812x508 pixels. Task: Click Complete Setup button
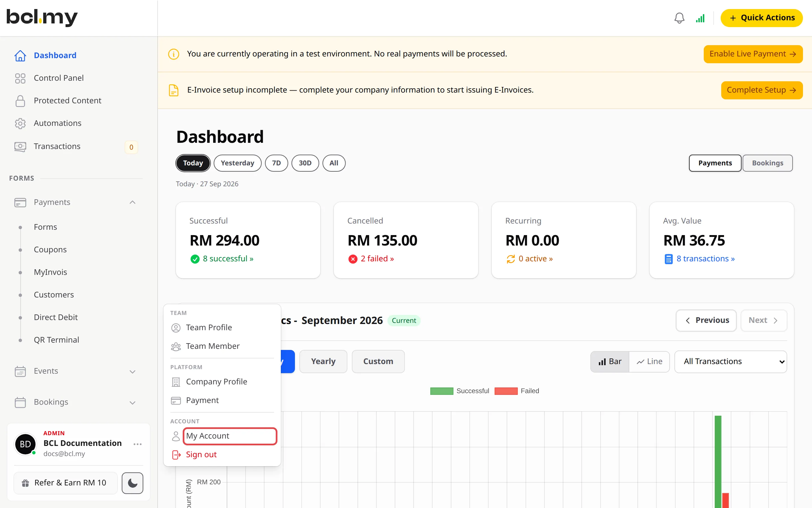[x=762, y=90]
